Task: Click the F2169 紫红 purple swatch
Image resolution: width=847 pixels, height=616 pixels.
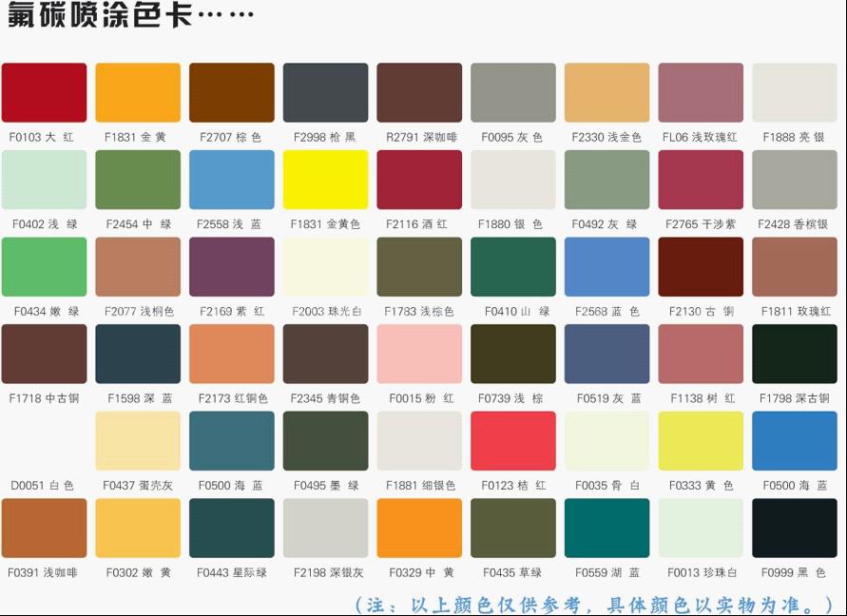Action: (231, 266)
